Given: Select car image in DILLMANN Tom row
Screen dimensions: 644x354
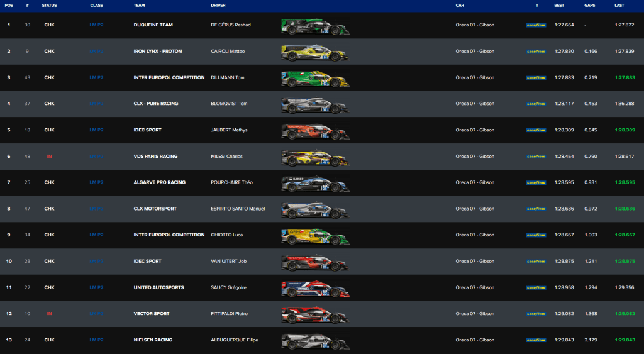Looking at the screenshot, I should [x=315, y=79].
